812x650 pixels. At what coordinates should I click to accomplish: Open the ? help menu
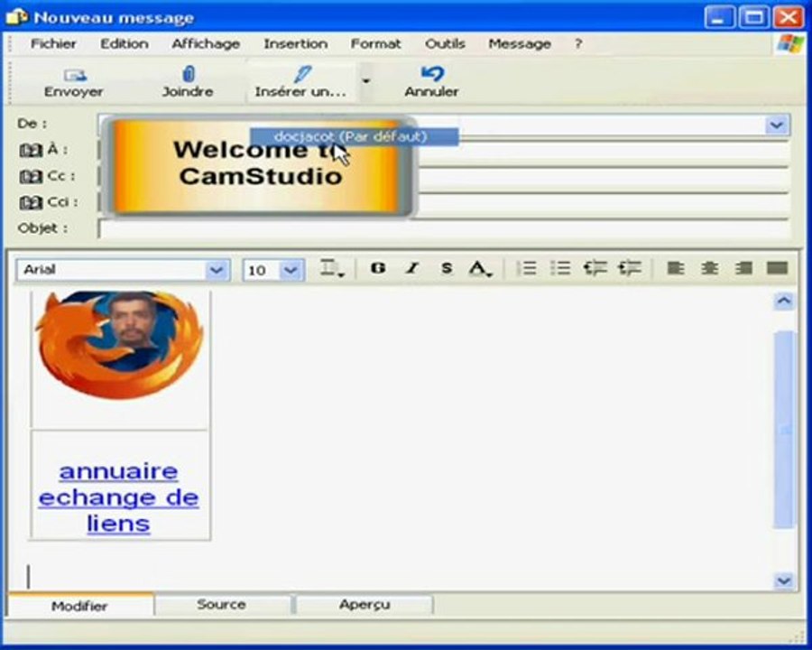coord(578,44)
